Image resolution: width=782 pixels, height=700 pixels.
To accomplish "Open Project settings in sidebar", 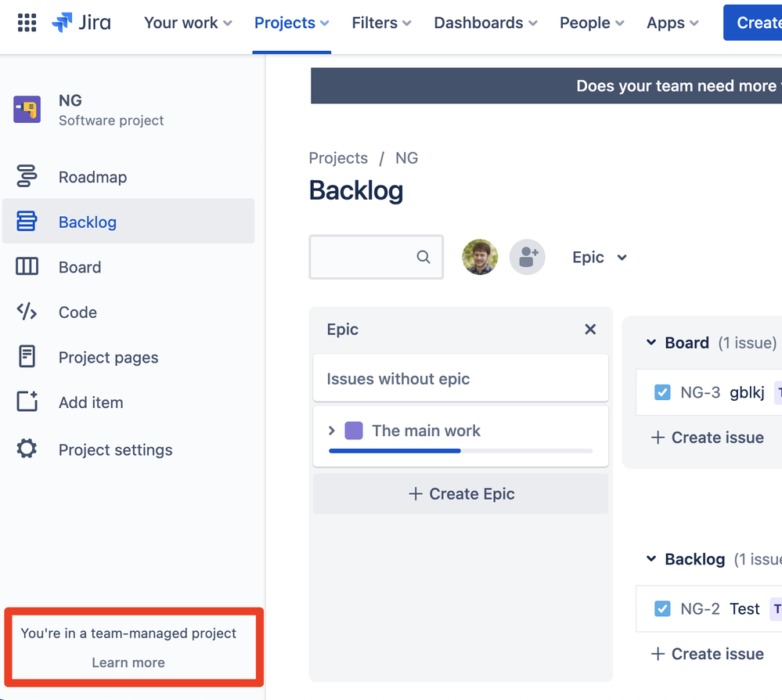I will click(x=128, y=449).
